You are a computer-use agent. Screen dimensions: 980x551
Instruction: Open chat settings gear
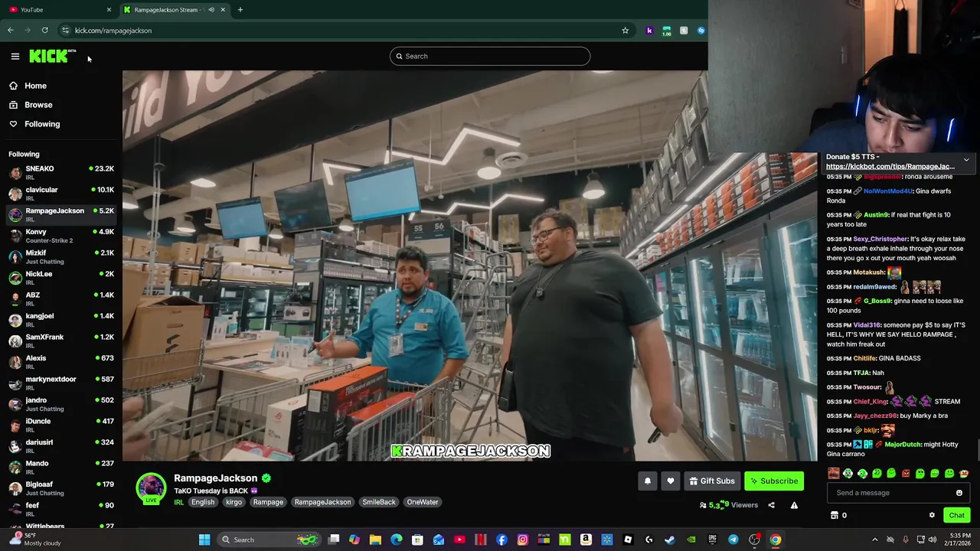pyautogui.click(x=932, y=515)
